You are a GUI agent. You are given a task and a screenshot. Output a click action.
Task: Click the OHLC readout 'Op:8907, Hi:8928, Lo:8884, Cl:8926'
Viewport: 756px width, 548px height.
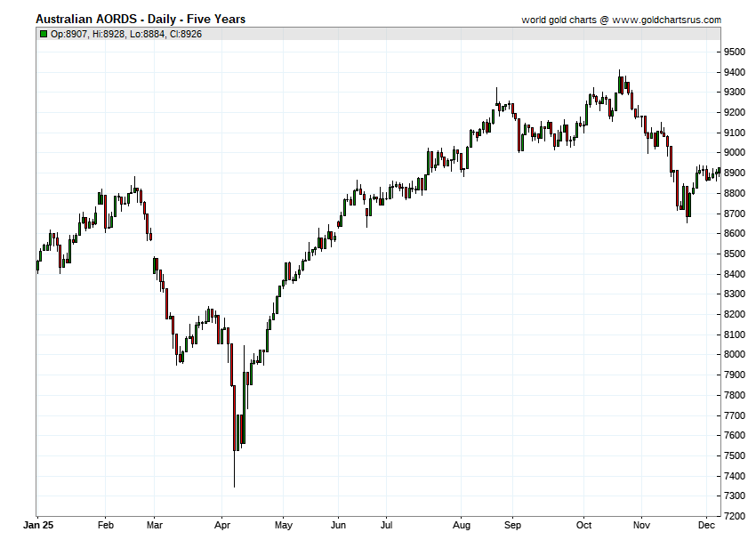click(x=126, y=34)
